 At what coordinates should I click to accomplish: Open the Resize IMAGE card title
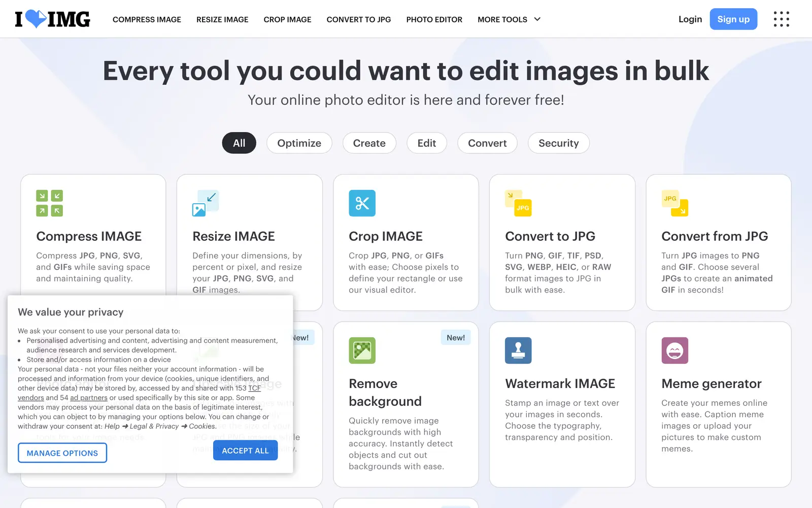tap(233, 236)
